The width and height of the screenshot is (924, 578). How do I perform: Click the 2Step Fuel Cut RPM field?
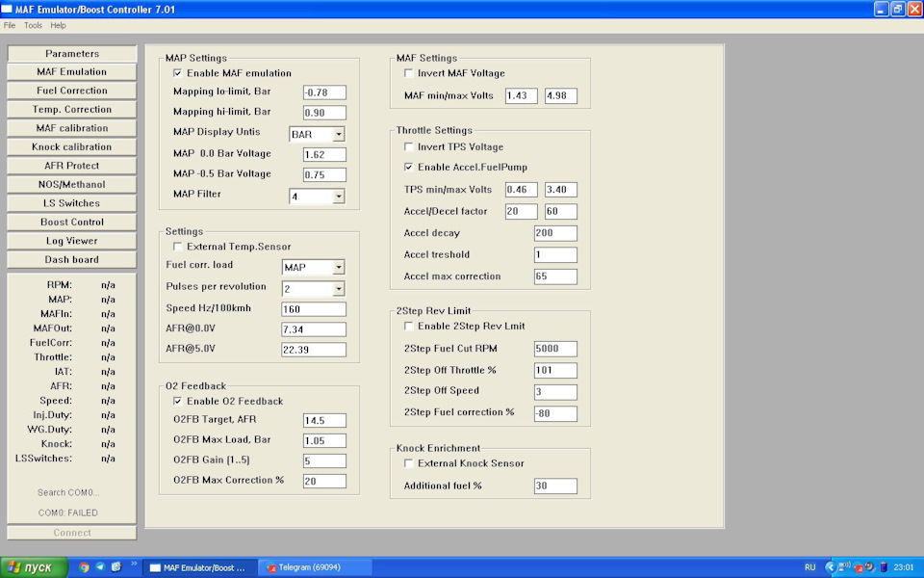[x=555, y=349]
